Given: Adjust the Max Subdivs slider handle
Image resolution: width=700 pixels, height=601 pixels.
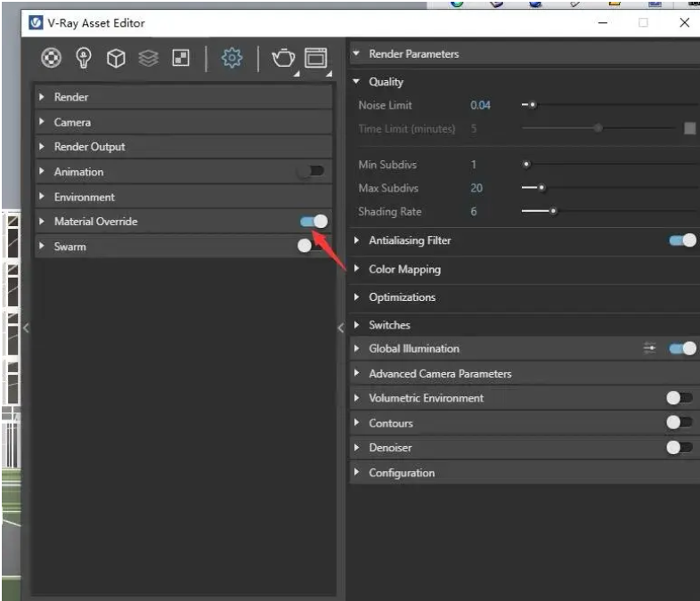Looking at the screenshot, I should (x=541, y=187).
